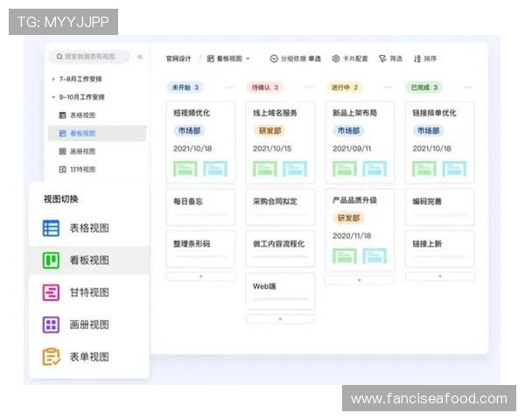The width and height of the screenshot is (525, 420).
Task: Switch to 看板视图 in the view switcher
Action: coord(89,260)
